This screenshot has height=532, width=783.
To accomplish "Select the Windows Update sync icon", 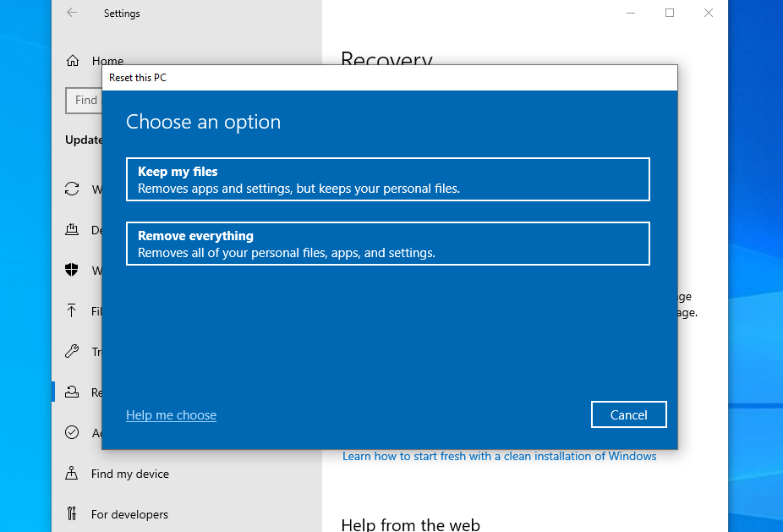I will coord(73,189).
